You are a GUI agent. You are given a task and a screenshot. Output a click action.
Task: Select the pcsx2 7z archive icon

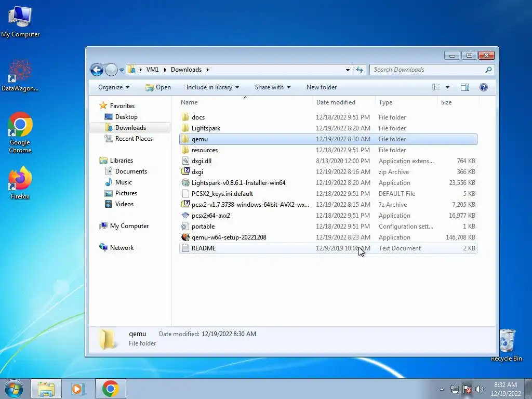(x=185, y=204)
